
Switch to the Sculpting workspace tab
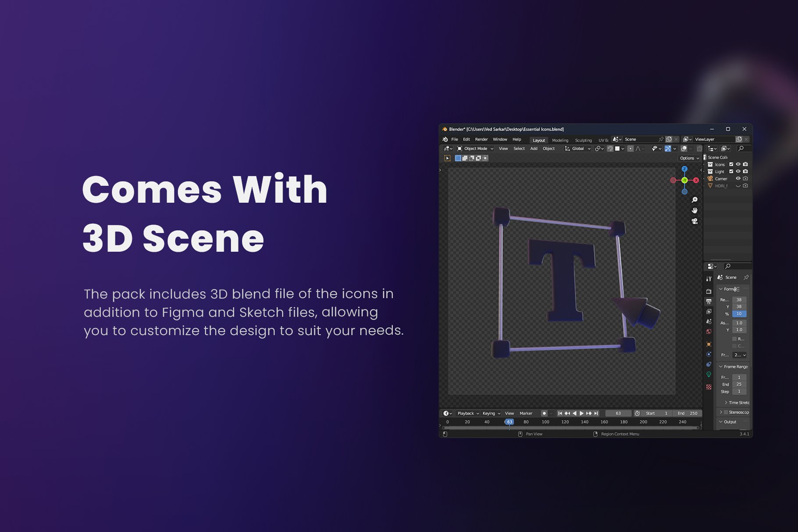click(x=583, y=140)
